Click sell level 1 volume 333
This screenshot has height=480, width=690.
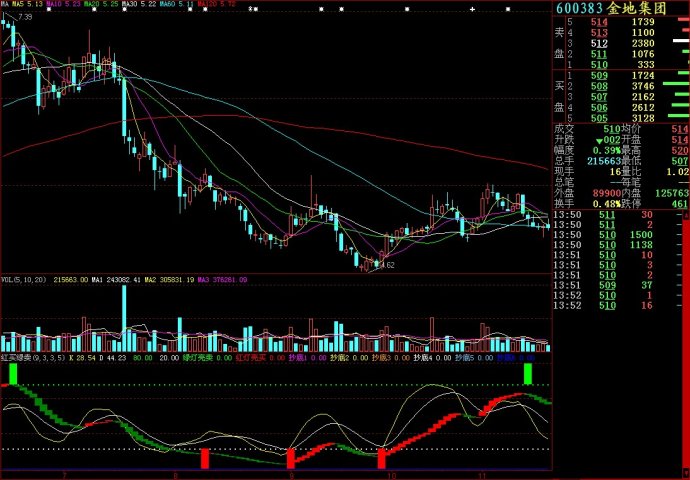[x=646, y=65]
